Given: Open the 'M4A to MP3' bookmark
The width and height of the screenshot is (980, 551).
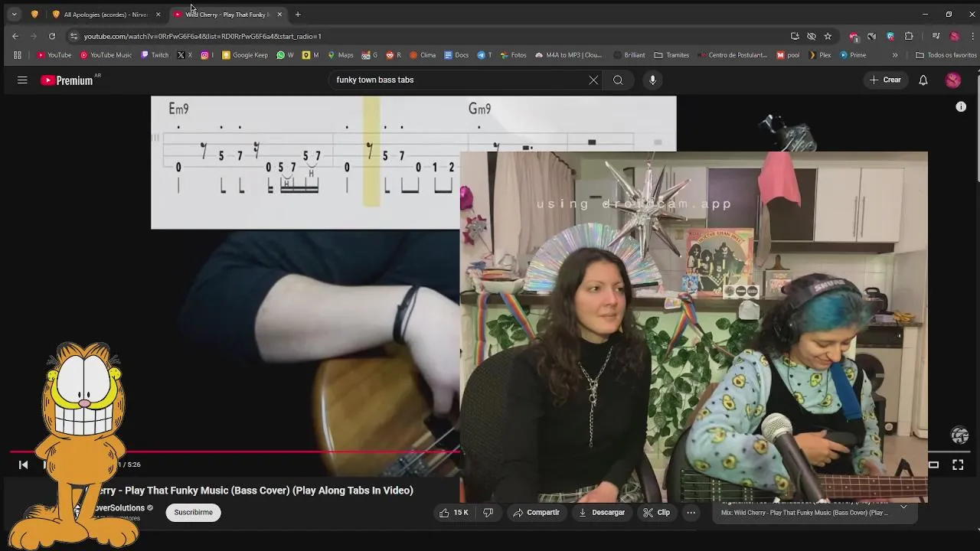Looking at the screenshot, I should (568, 55).
